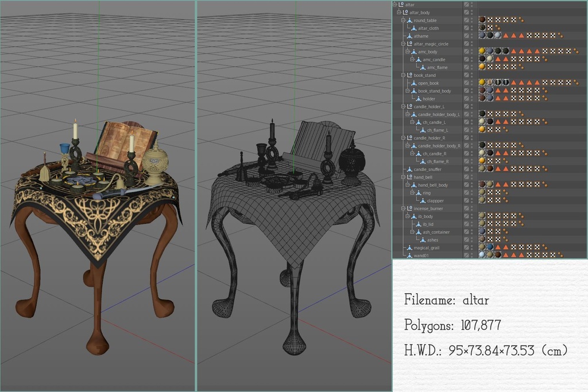Collapse the candle_holder_R group
Screen dimensions: 588x392
pos(404,138)
